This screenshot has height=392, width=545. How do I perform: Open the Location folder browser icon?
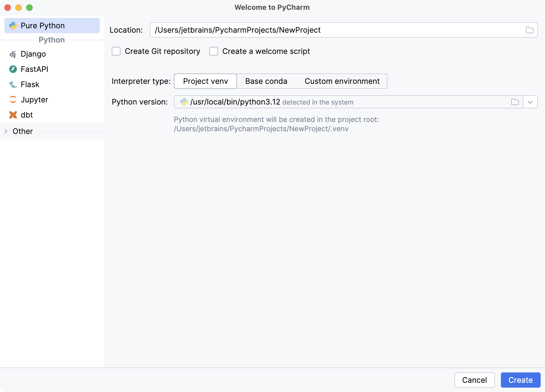(x=530, y=30)
